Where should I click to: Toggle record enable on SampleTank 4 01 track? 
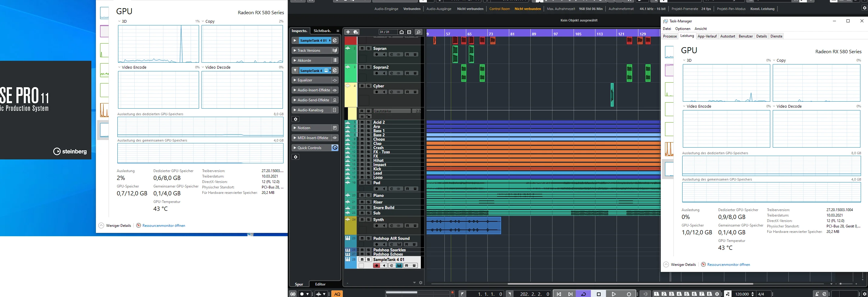coord(376,266)
